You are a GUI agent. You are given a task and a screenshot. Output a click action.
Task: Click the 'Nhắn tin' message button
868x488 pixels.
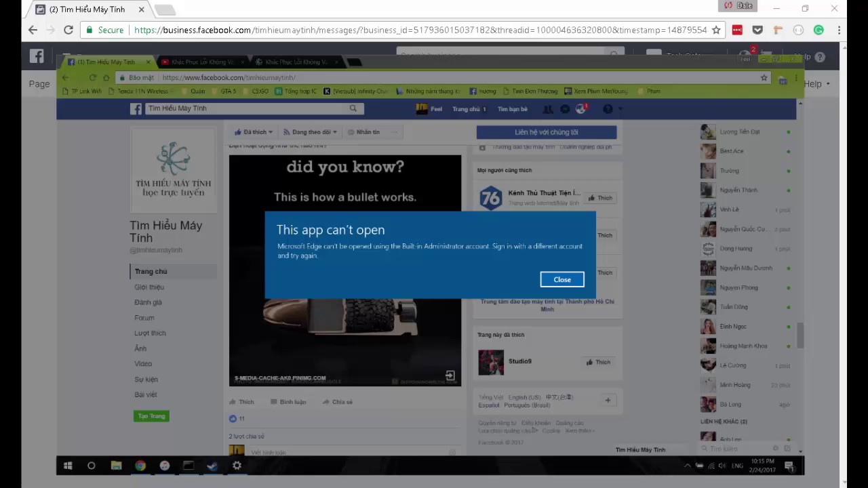pyautogui.click(x=363, y=132)
